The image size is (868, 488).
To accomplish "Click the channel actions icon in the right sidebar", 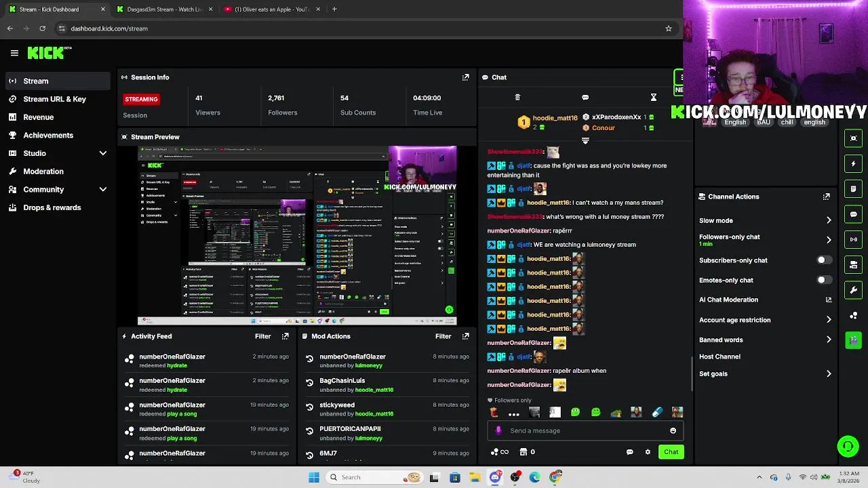I will tap(854, 264).
